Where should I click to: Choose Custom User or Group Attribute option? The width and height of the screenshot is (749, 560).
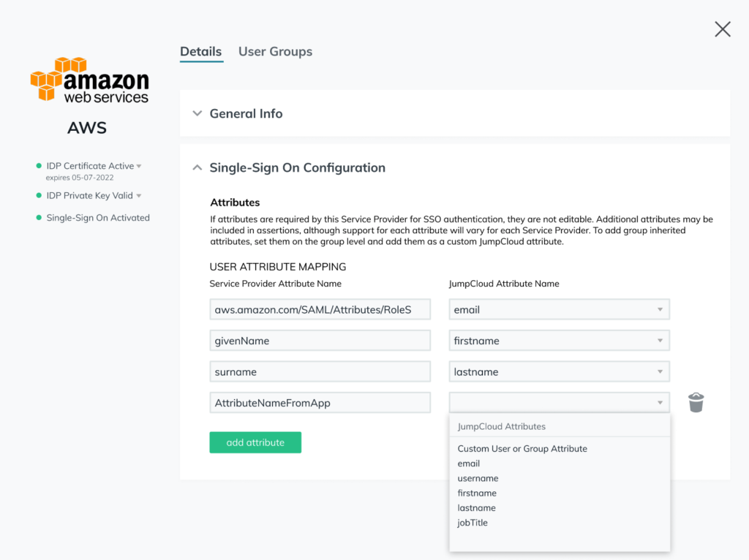click(x=522, y=449)
